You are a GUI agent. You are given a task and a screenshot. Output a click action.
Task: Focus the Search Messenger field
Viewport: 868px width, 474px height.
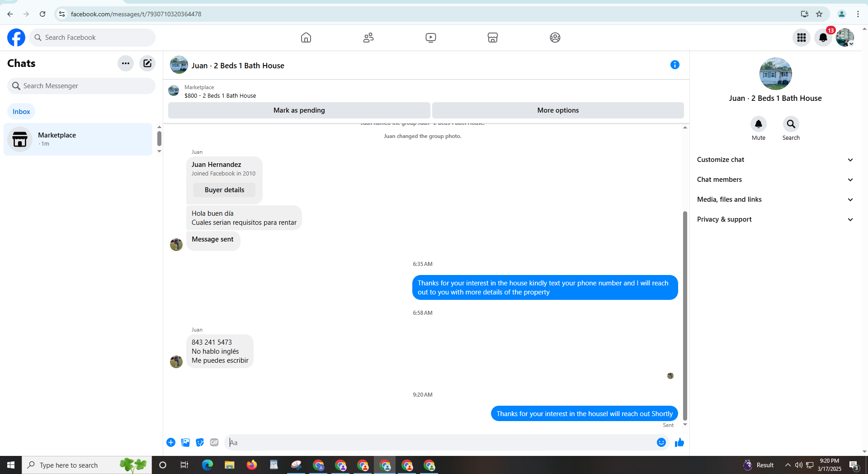pyautogui.click(x=81, y=86)
